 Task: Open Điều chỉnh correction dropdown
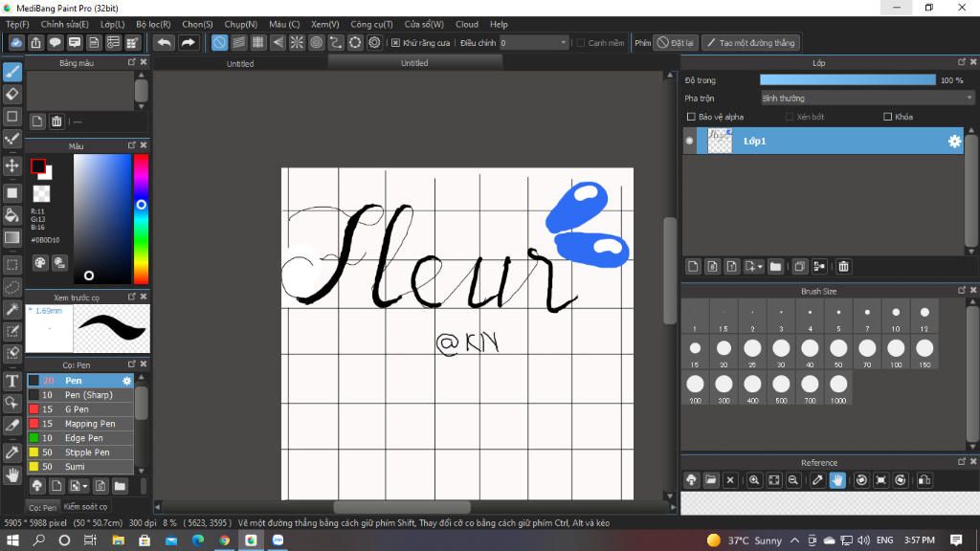(x=534, y=43)
